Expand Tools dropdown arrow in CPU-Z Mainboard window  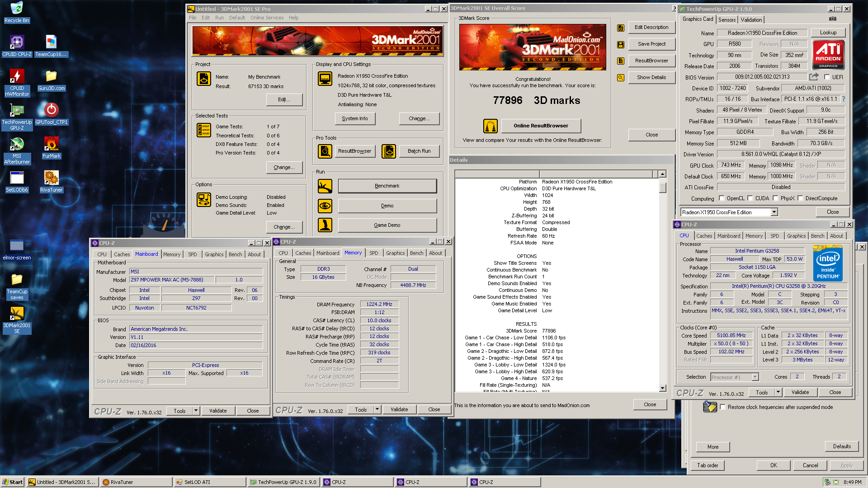tap(196, 411)
